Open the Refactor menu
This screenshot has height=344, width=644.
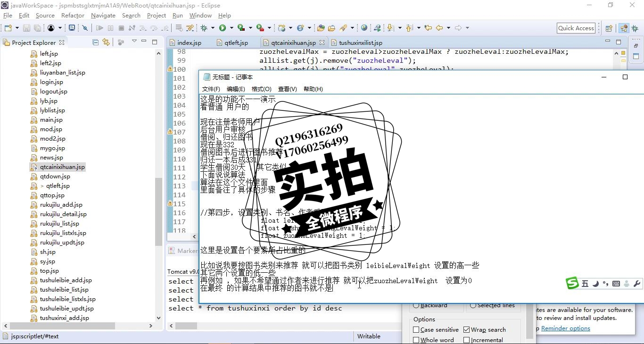click(x=73, y=15)
